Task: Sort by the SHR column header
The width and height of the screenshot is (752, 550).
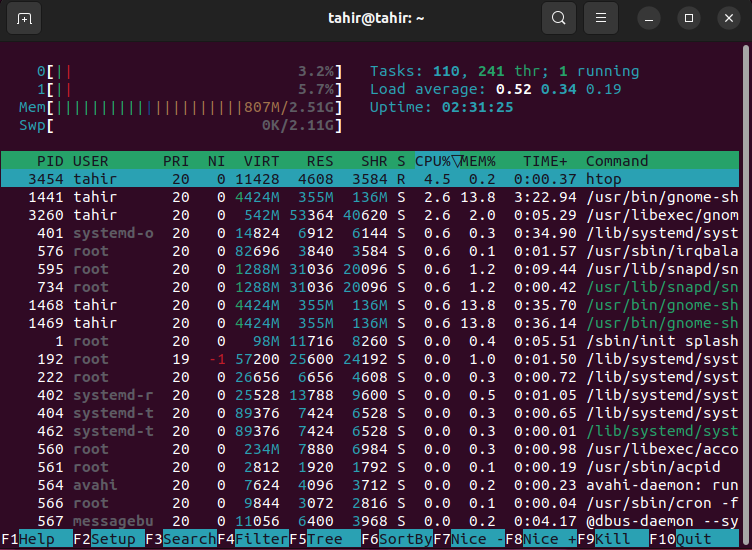Action: click(x=374, y=161)
